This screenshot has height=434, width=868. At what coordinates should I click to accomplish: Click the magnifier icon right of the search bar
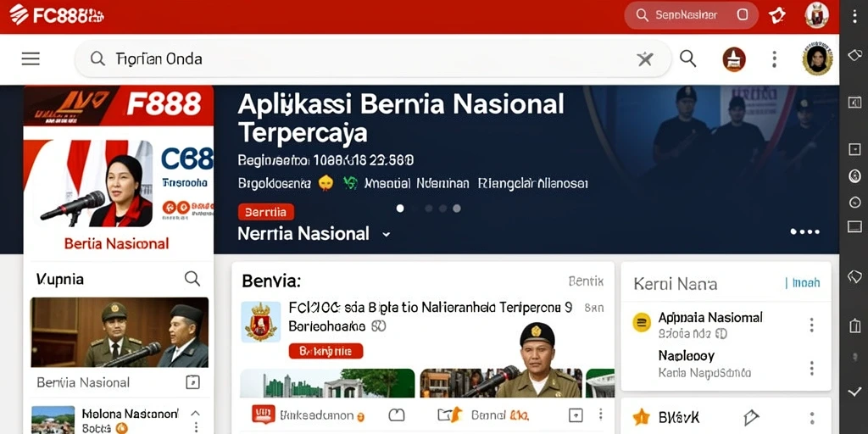[687, 58]
